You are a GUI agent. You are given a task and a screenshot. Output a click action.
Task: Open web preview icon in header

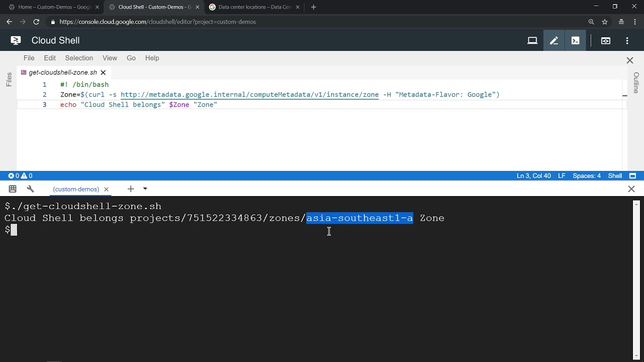(x=606, y=41)
